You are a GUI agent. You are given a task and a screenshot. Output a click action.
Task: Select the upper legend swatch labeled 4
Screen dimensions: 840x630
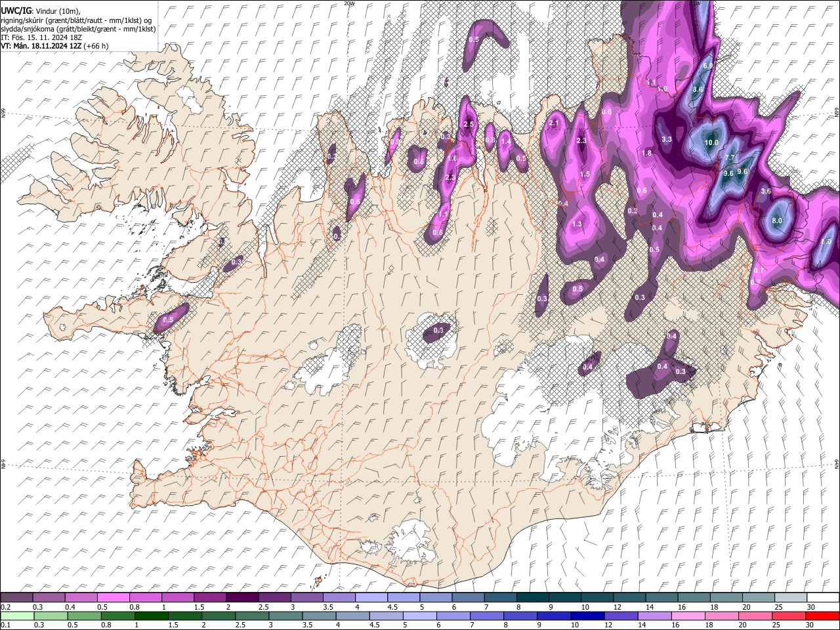tap(371, 597)
